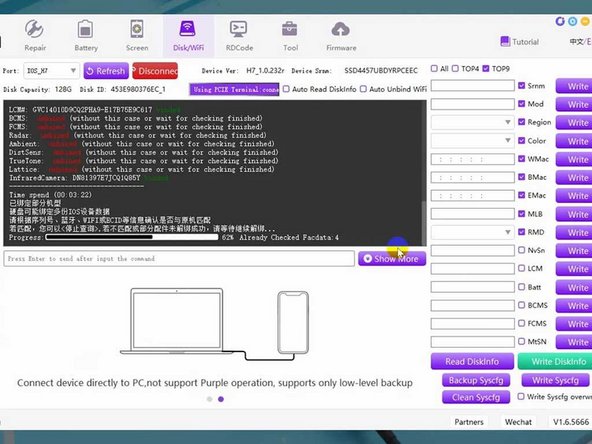The image size is (592, 444).
Task: Open the Partners link in status bar
Action: click(469, 422)
